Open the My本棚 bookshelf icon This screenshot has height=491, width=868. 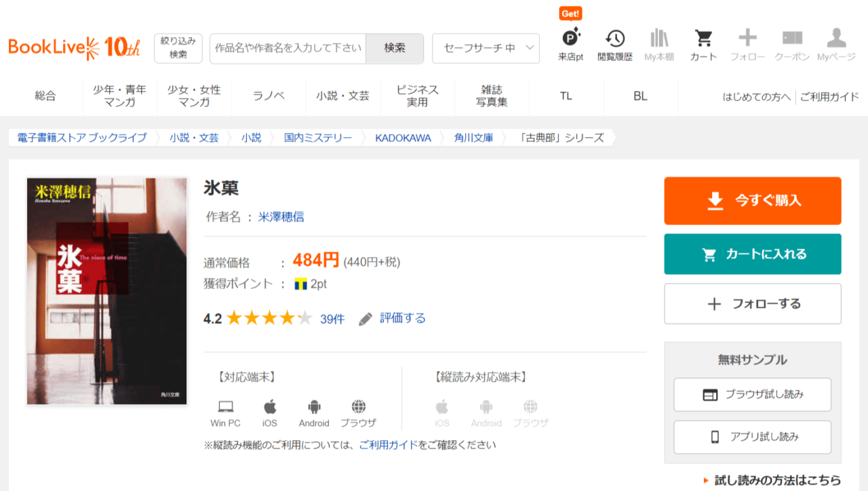point(658,39)
